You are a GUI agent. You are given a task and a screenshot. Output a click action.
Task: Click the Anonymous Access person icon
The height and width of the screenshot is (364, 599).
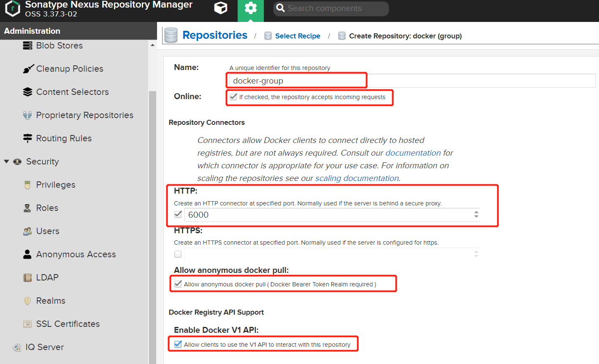27,254
